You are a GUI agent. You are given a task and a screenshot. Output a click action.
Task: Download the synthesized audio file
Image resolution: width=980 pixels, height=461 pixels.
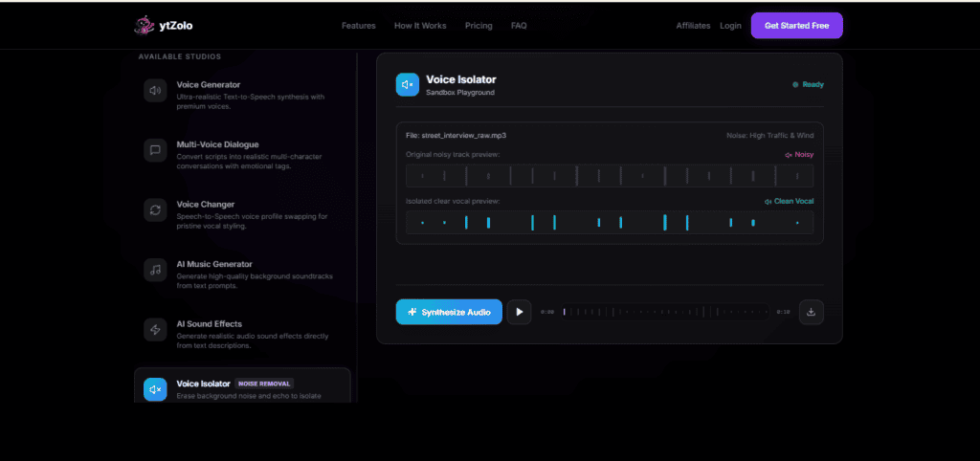point(812,313)
